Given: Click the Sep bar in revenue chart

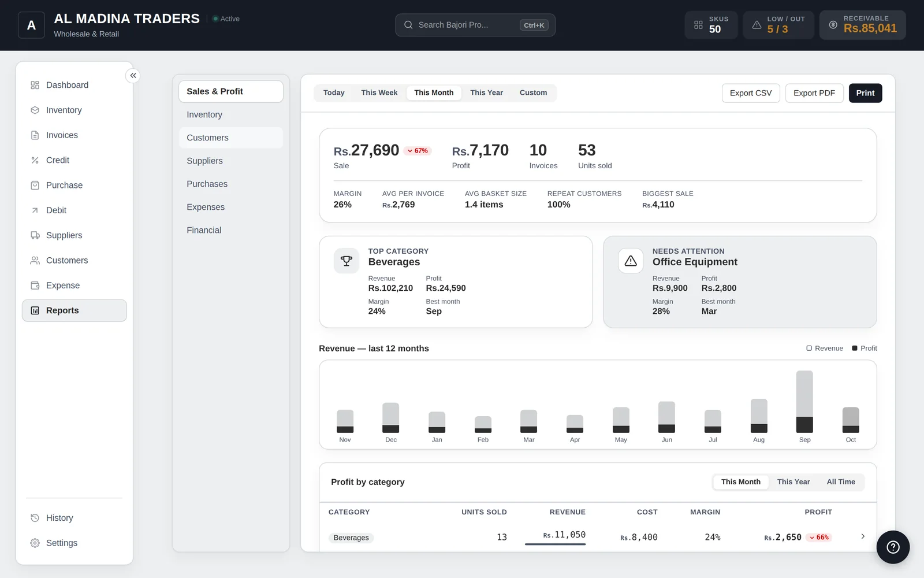Looking at the screenshot, I should (804, 402).
